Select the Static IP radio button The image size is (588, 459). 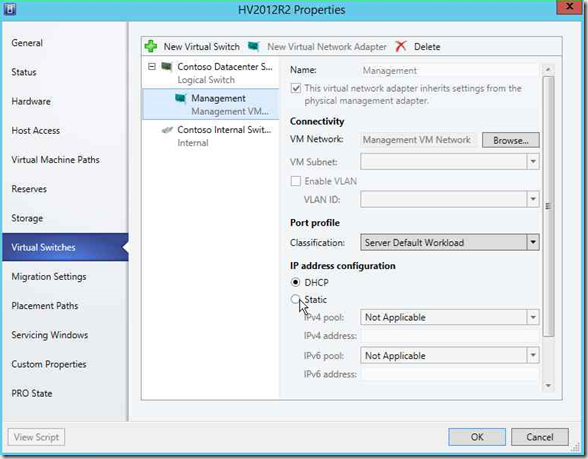(296, 299)
